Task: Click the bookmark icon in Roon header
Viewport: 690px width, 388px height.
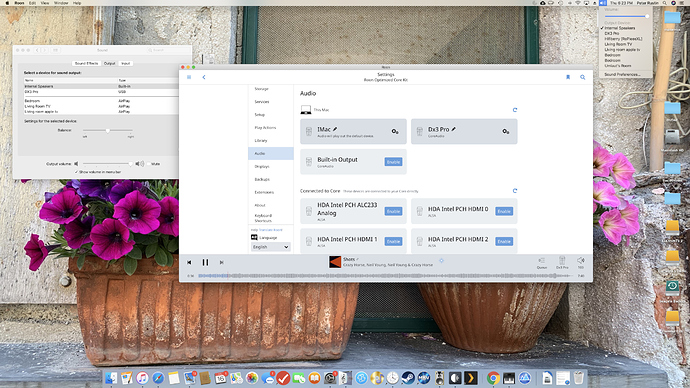Action: (568, 77)
